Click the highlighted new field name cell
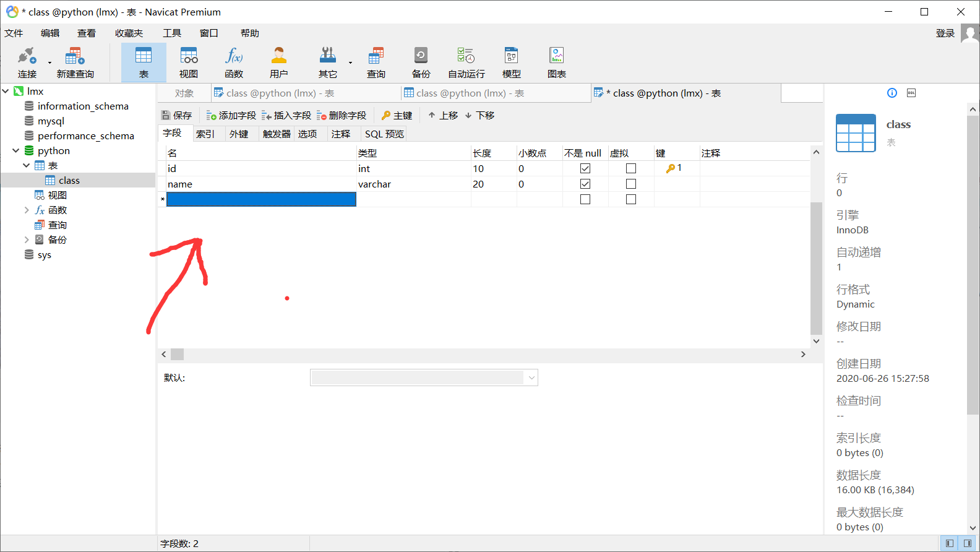 pyautogui.click(x=261, y=199)
